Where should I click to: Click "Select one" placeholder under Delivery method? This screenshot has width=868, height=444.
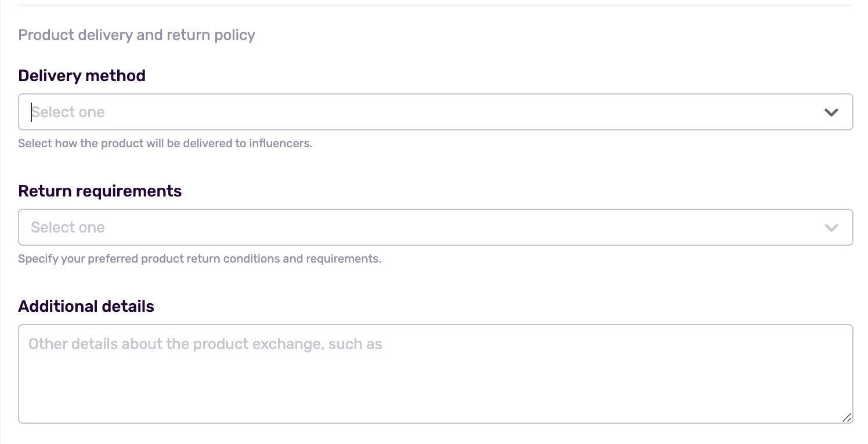[68, 112]
